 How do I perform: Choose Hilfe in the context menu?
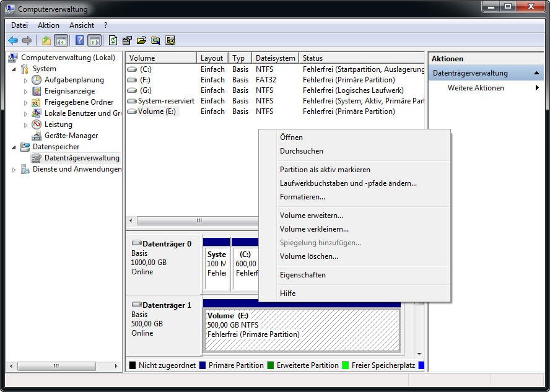coord(355,294)
